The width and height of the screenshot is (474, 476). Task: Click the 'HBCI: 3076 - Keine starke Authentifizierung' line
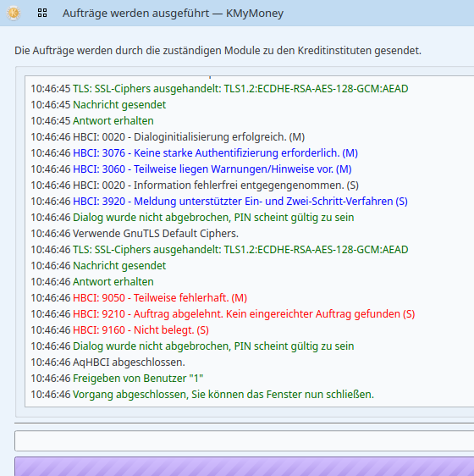tap(194, 153)
